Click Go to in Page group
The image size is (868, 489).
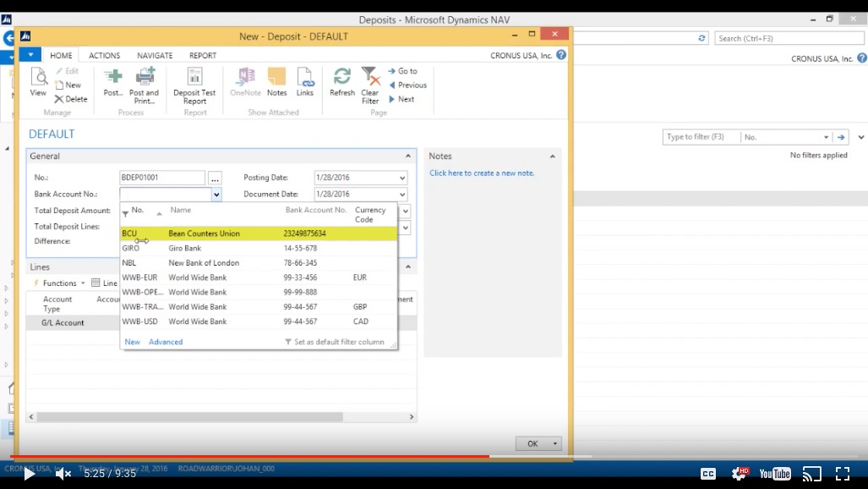pos(402,71)
